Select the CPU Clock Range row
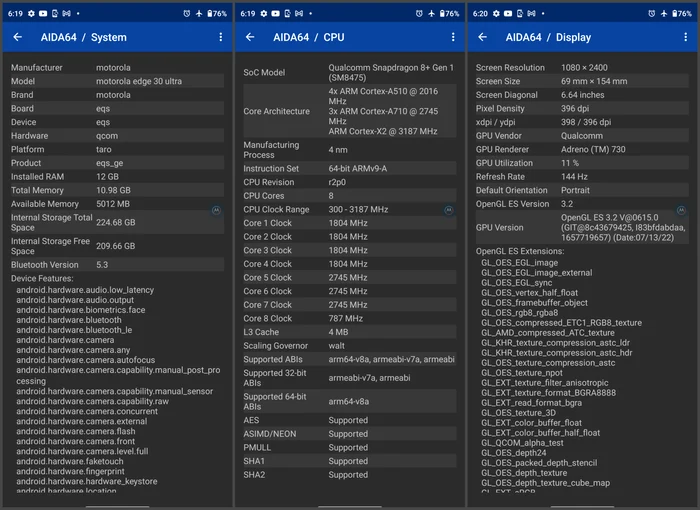This screenshot has height=510, width=700. 350,209
